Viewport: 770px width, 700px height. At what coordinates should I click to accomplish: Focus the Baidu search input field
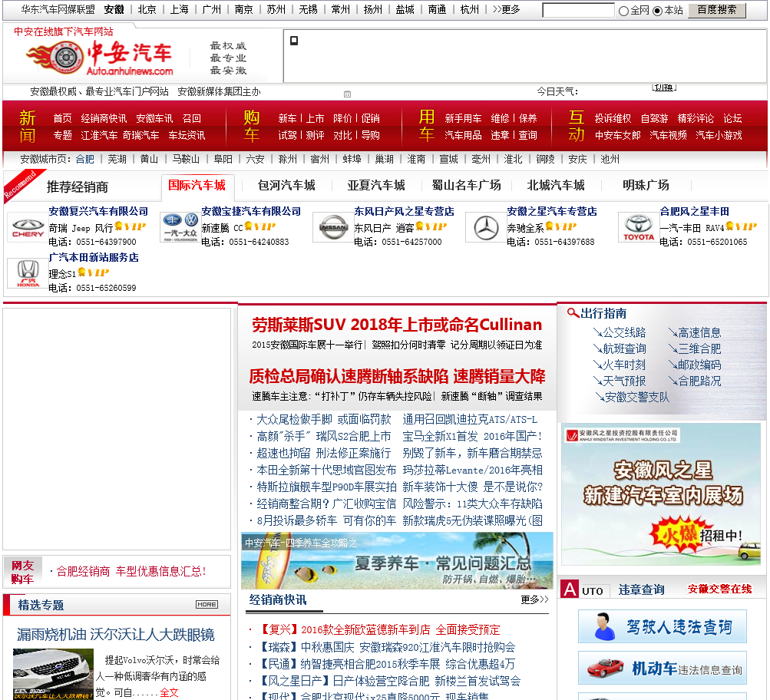[578, 10]
